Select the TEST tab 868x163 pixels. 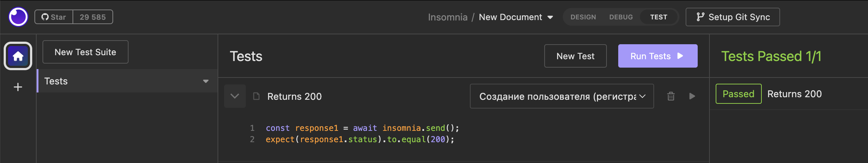(x=659, y=17)
